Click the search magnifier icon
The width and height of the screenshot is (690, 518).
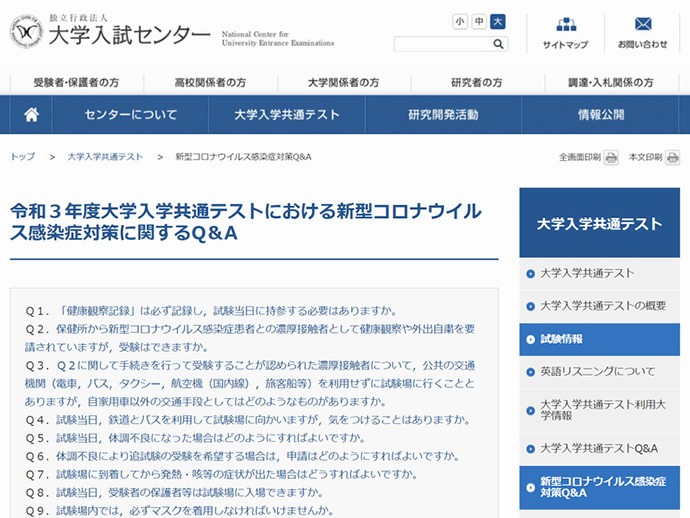point(498,44)
